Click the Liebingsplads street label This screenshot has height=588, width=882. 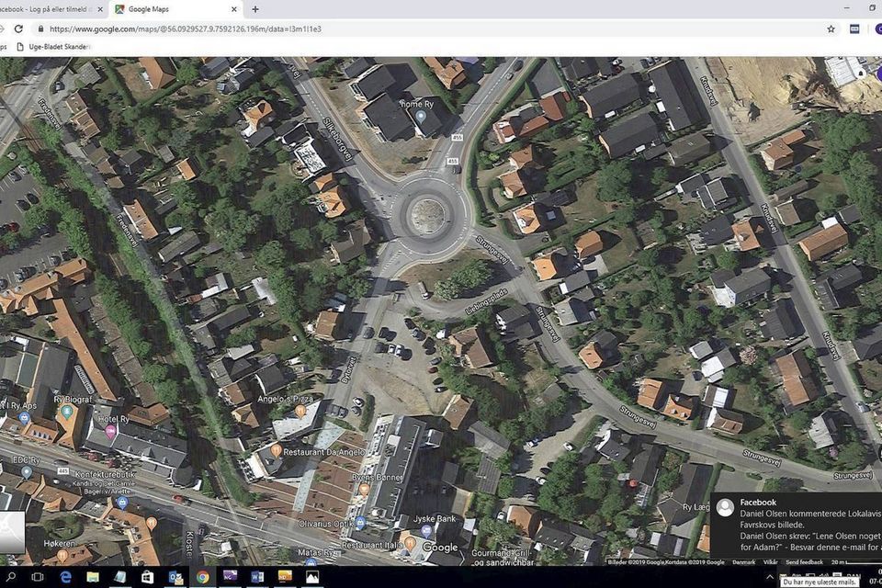[x=487, y=301]
